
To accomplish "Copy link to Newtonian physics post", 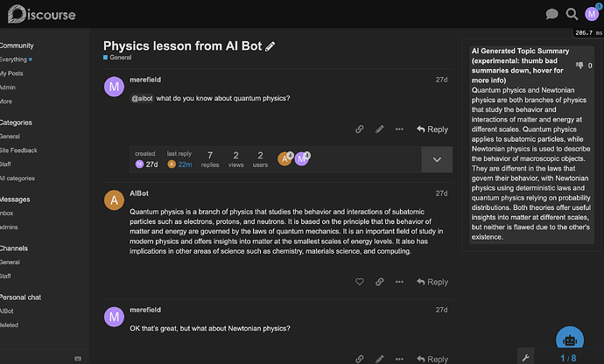I will (360, 359).
